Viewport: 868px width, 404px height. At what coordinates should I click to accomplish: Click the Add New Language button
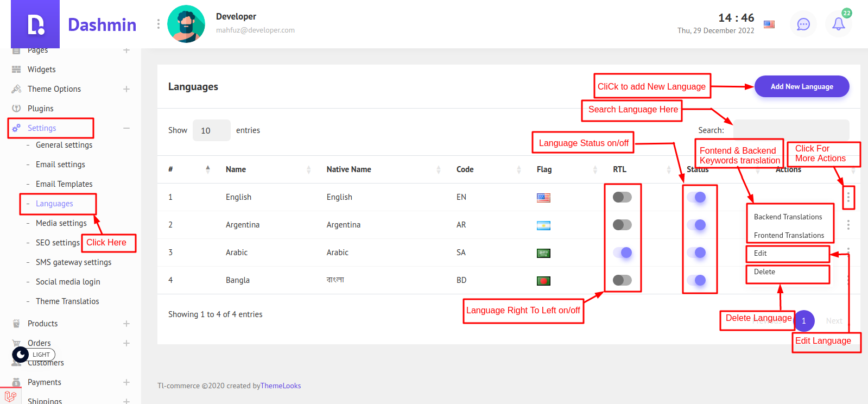(801, 86)
